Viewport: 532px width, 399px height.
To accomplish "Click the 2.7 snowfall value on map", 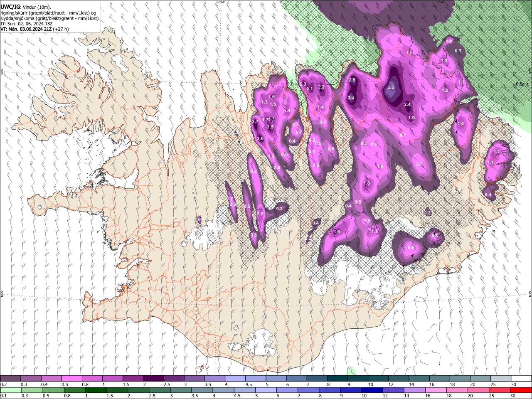I will (x=255, y=121).
